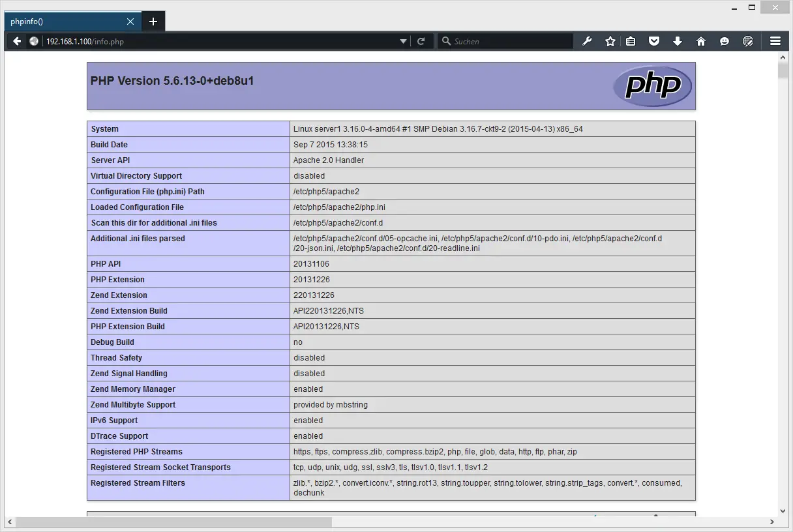Viewport: 793px width, 532px height.
Task: Click the Build Date label
Action: pyautogui.click(x=110, y=145)
